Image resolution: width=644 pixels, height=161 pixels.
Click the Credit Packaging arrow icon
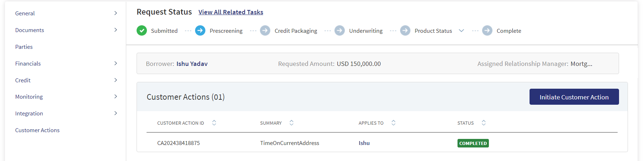pos(265,31)
